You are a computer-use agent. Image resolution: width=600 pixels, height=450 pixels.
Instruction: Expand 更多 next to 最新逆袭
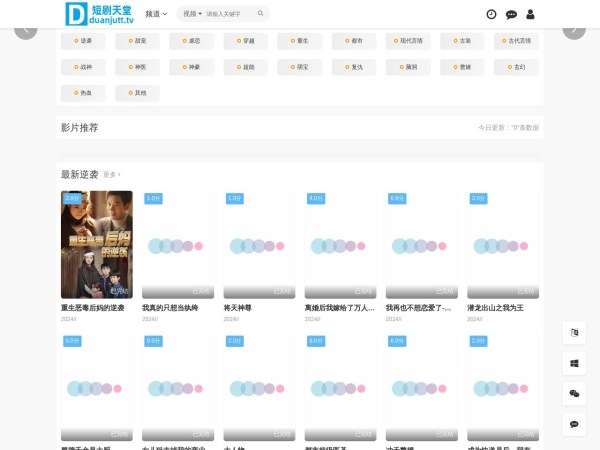coord(112,175)
